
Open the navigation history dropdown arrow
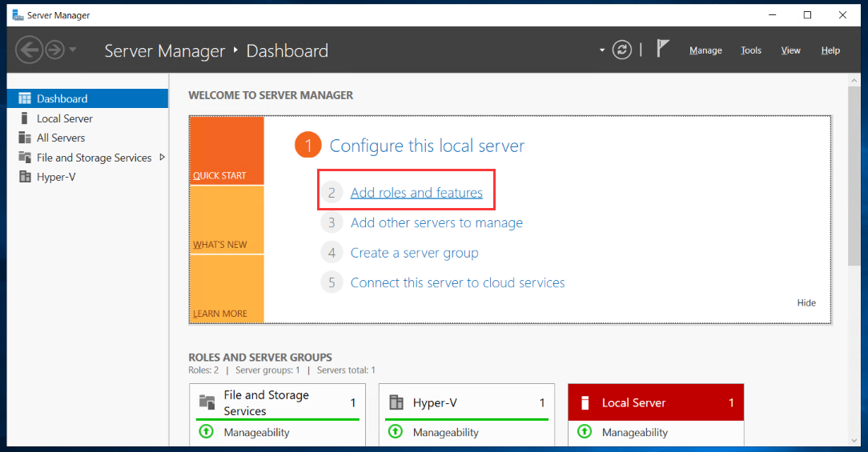coord(73,50)
